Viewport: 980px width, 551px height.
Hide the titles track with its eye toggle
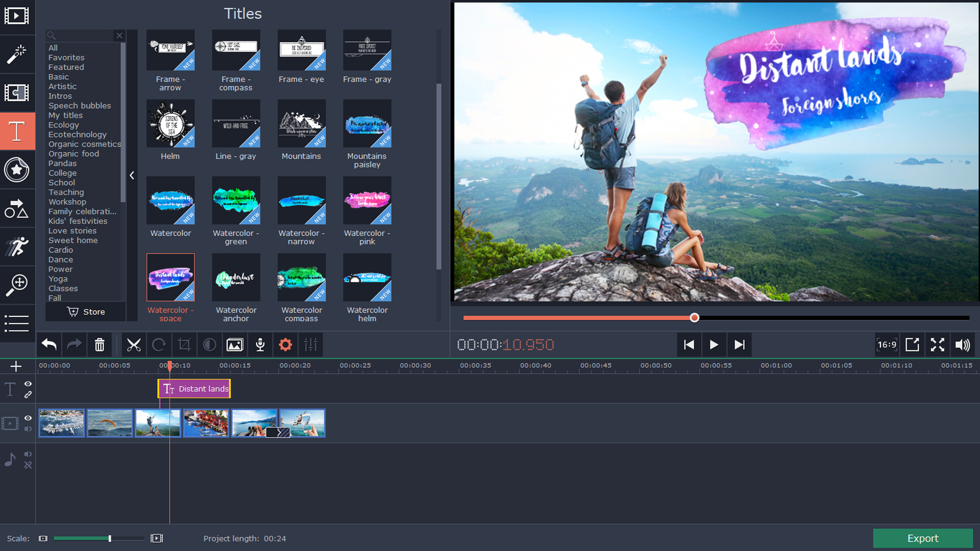pos(28,384)
